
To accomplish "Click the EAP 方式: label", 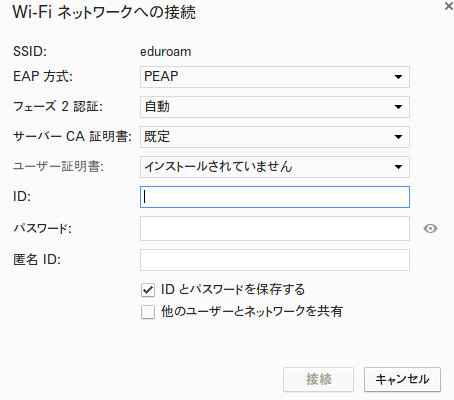I will coord(43,76).
